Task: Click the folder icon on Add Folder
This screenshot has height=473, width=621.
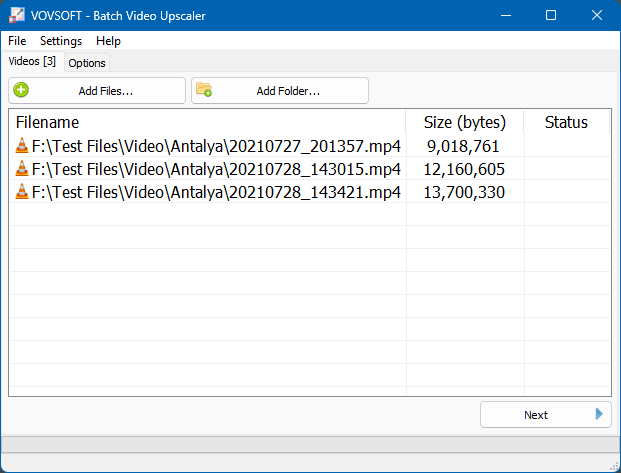Action: tap(204, 90)
